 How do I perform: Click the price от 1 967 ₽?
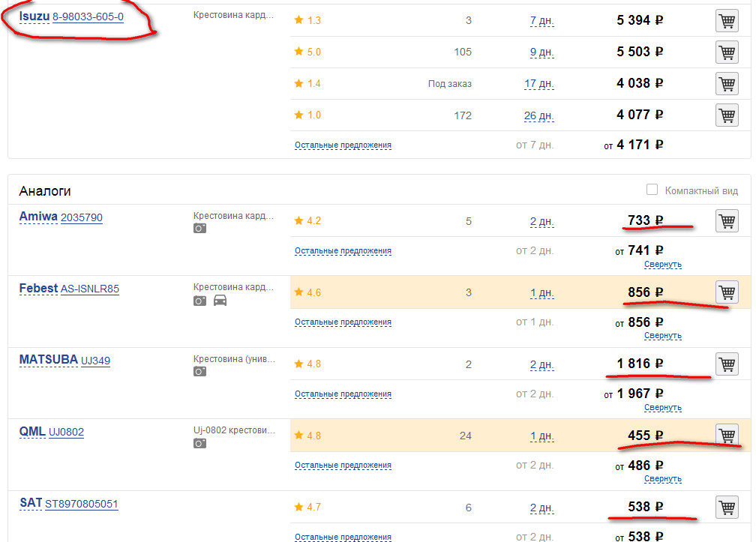(634, 394)
